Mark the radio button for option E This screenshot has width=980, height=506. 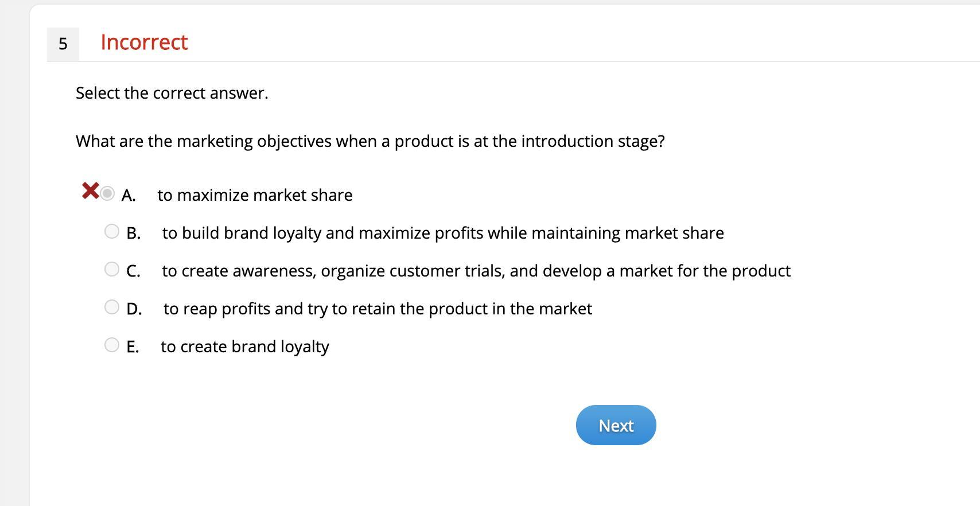[x=112, y=345]
